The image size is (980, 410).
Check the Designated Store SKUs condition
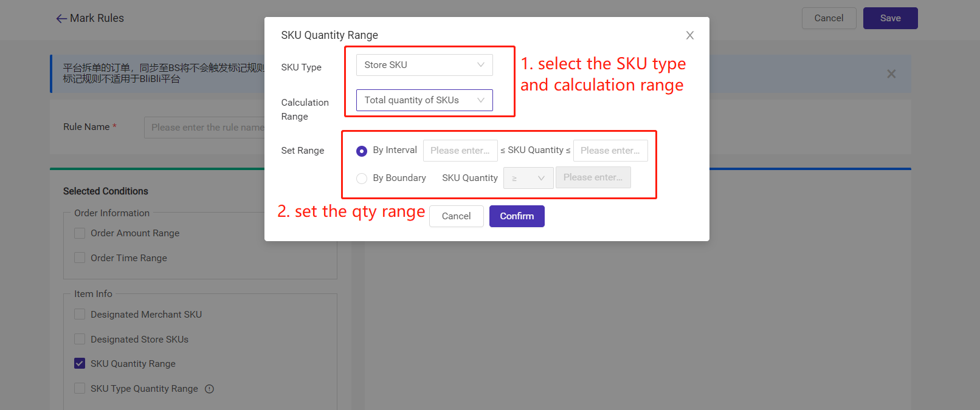pos(80,340)
